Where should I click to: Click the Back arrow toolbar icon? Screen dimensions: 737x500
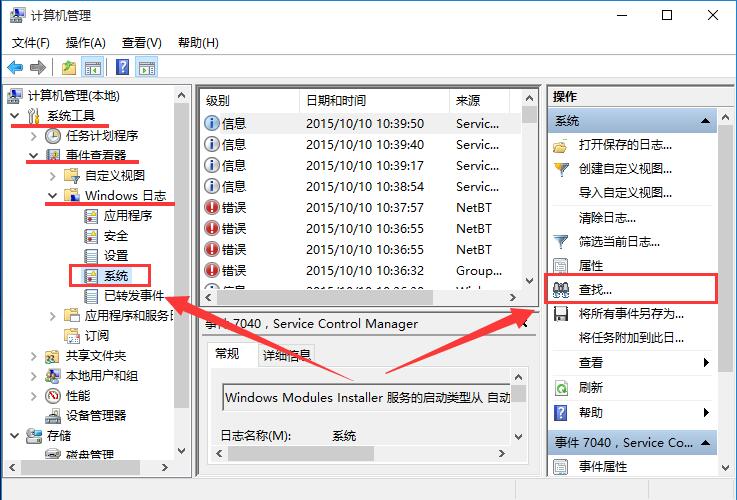click(x=15, y=67)
